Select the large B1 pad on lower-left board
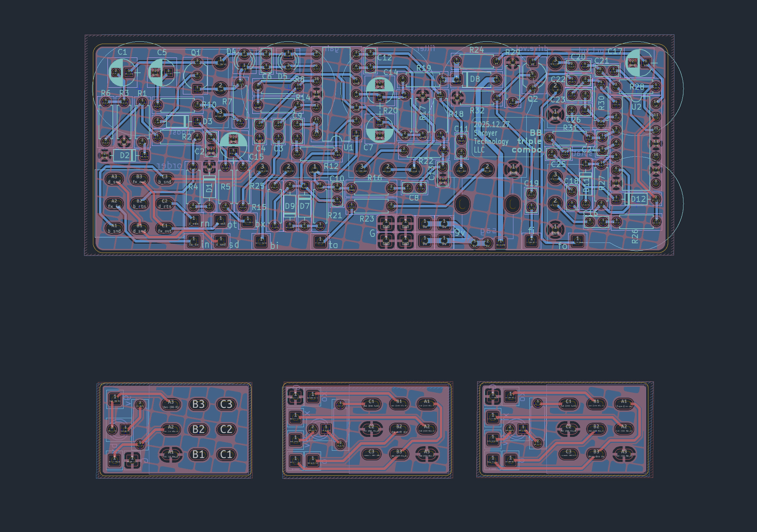The width and height of the screenshot is (757, 532). coord(198,454)
